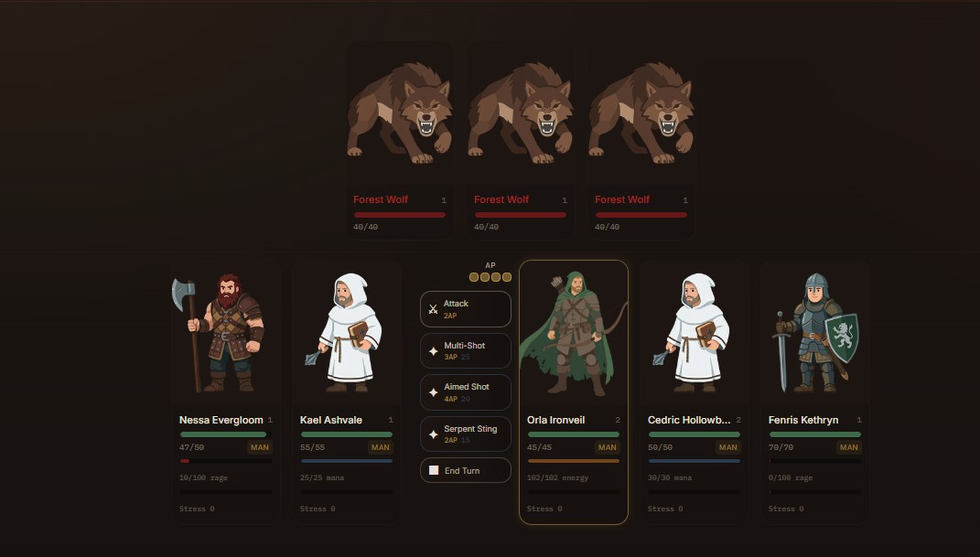Click Orla Ironveil's orange energy bar
The height and width of the screenshot is (557, 980).
(x=574, y=461)
